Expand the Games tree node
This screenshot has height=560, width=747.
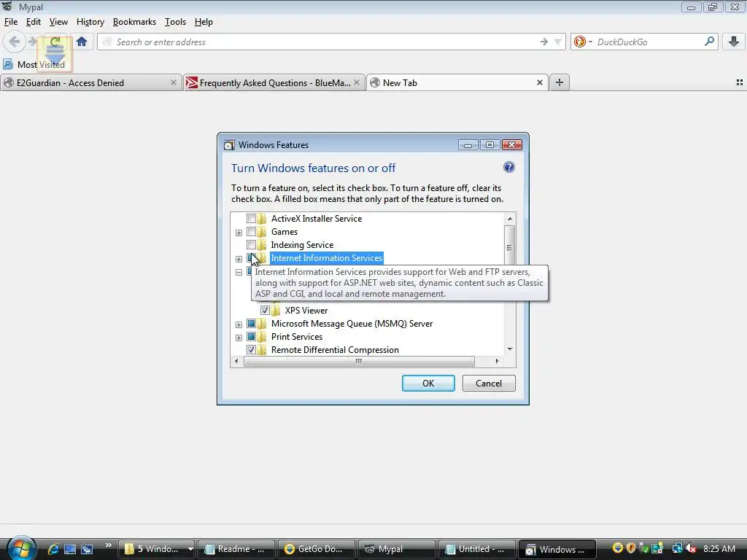pyautogui.click(x=239, y=233)
